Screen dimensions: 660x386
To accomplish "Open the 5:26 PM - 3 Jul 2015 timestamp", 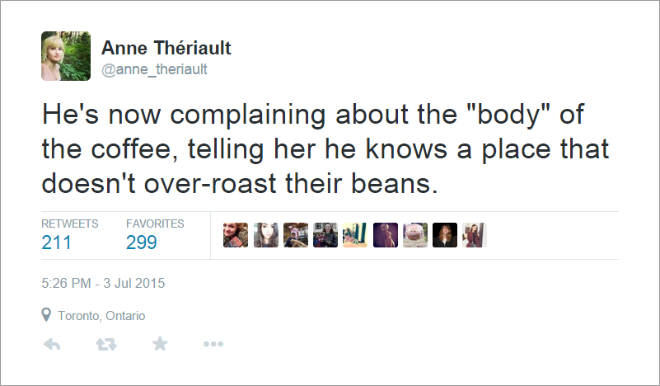I will pyautogui.click(x=103, y=283).
